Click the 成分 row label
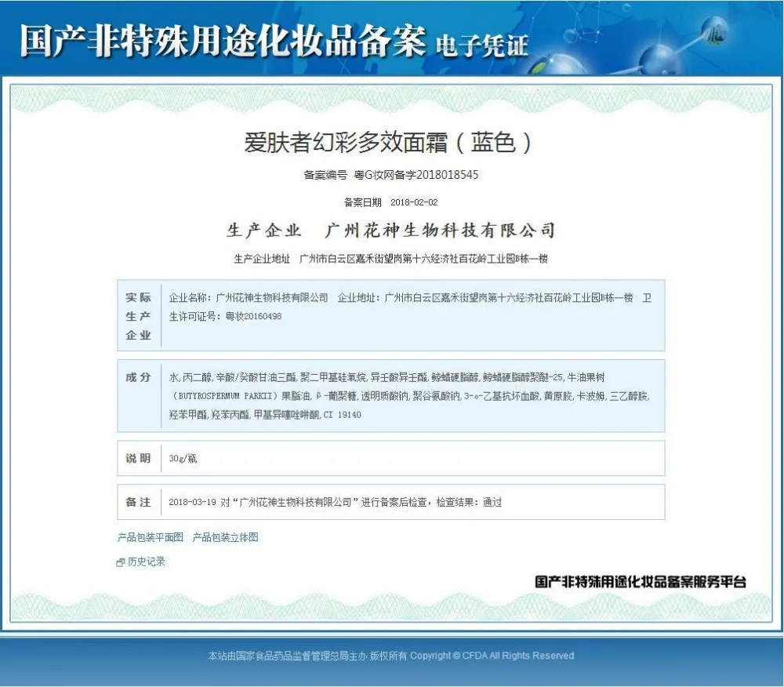The height and width of the screenshot is (687, 784). point(139,377)
